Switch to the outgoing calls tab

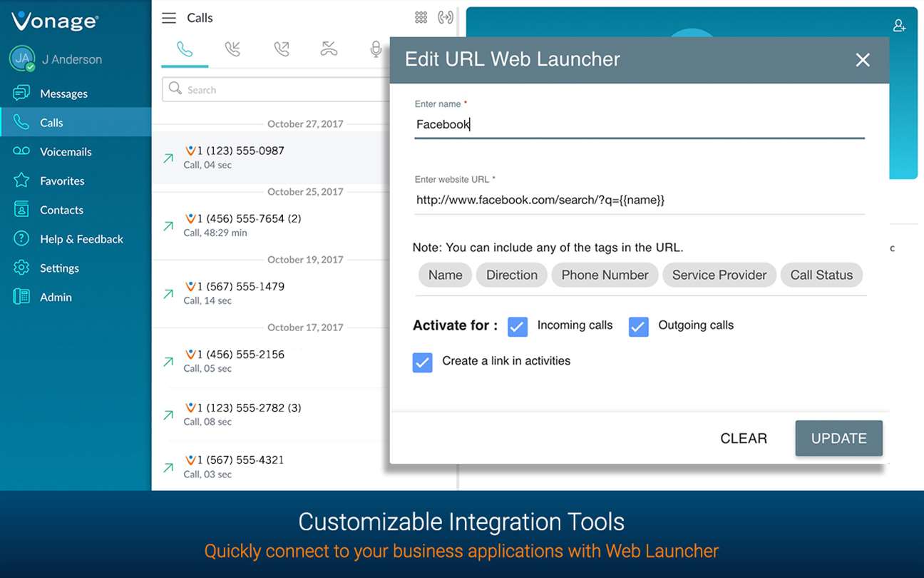pos(282,49)
